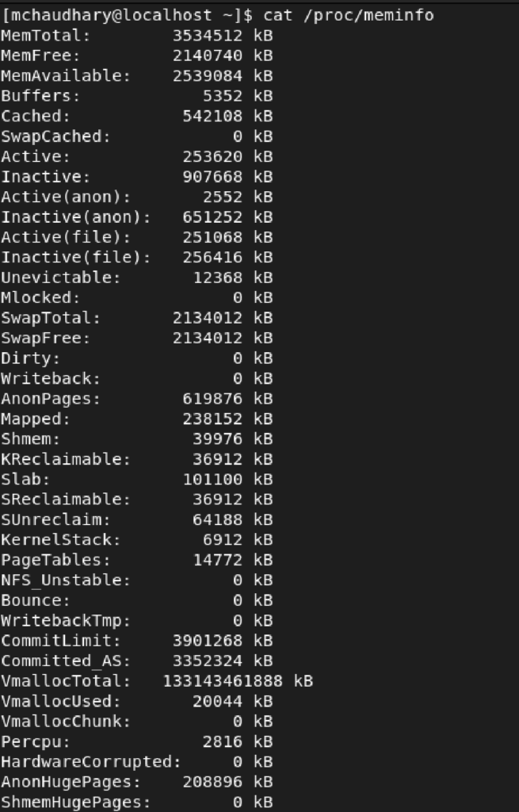Select the Slab label text
519x812 pixels.
tap(25, 480)
